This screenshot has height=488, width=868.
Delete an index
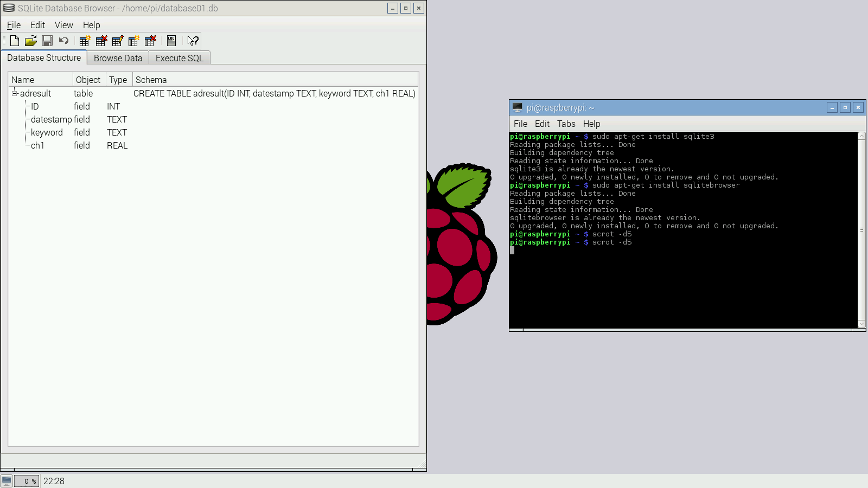(150, 41)
